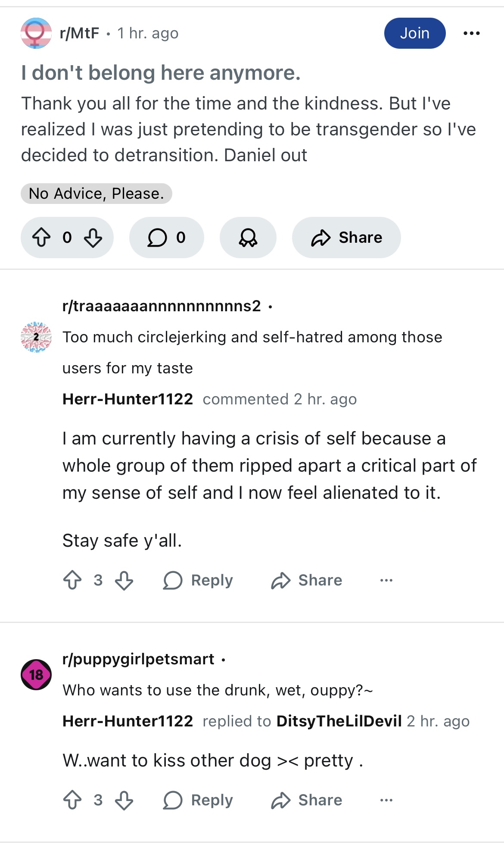Give an award to the r/MtF post
The image size is (504, 845).
click(248, 238)
